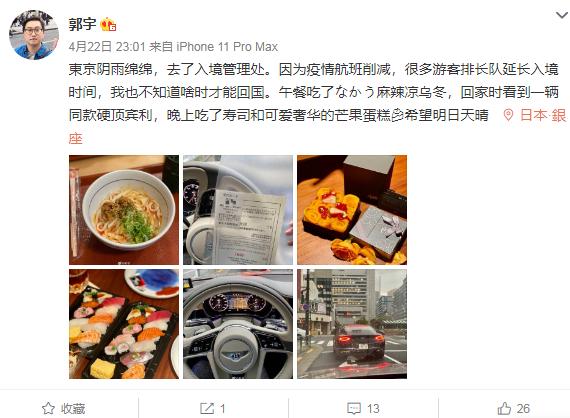View the udon noodle bowl photo

[x=124, y=210]
